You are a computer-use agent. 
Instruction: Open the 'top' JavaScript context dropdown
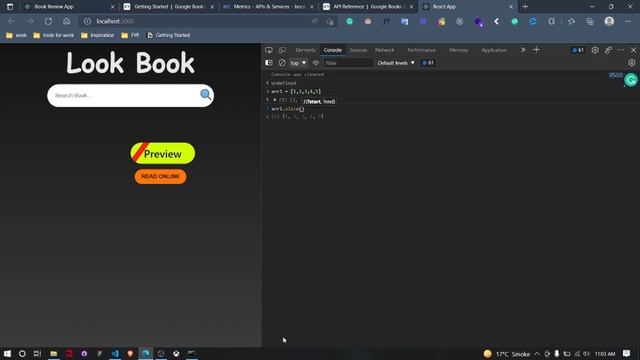(298, 63)
